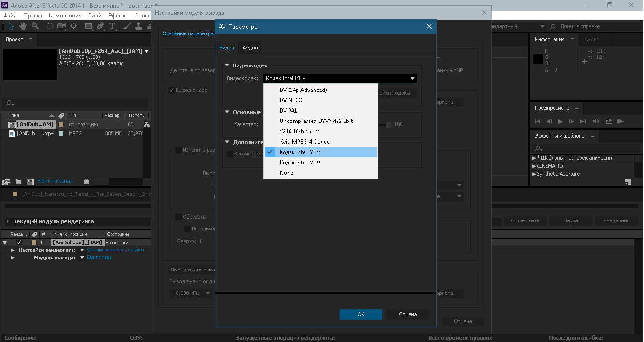
Task: Toggle Обрезать checkbox
Action: (178, 217)
